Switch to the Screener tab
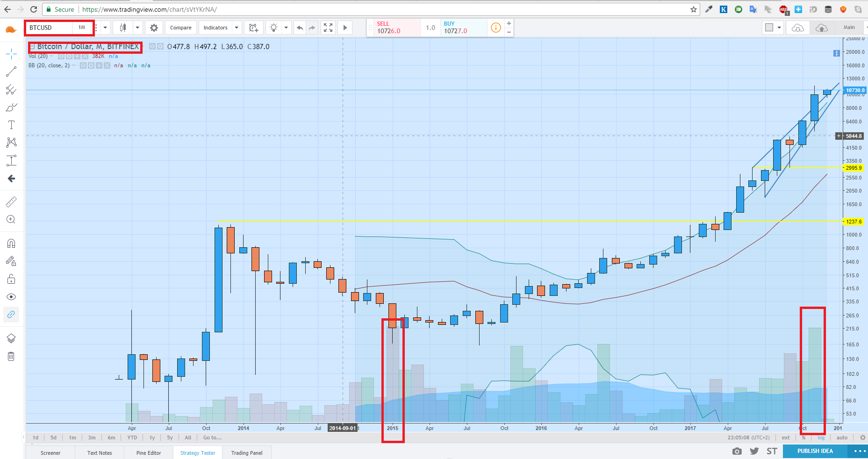 50,453
